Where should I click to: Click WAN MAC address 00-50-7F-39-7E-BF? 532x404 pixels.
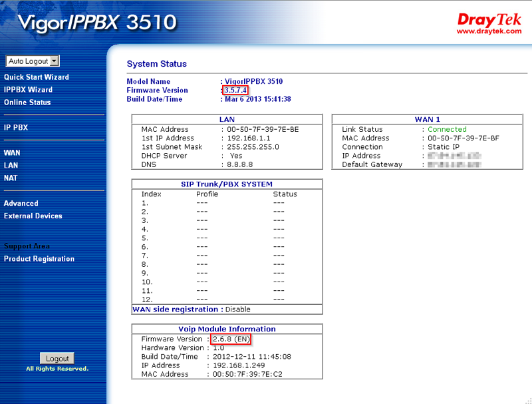point(463,138)
